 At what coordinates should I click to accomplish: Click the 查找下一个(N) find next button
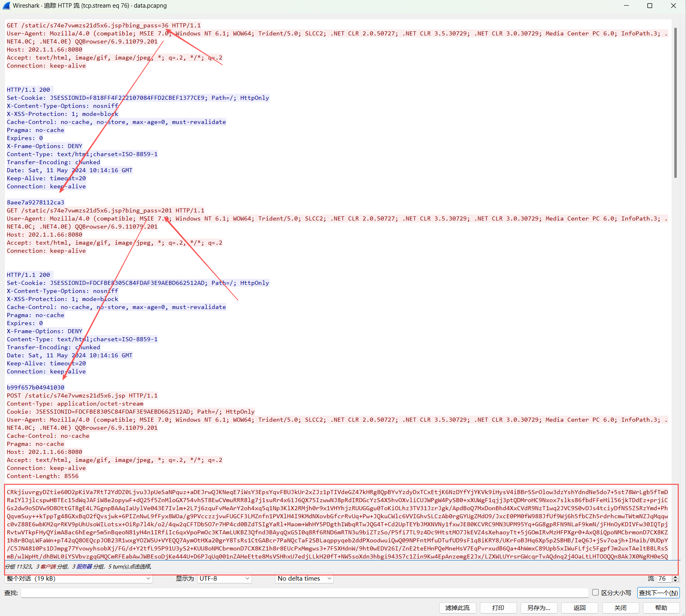(658, 593)
